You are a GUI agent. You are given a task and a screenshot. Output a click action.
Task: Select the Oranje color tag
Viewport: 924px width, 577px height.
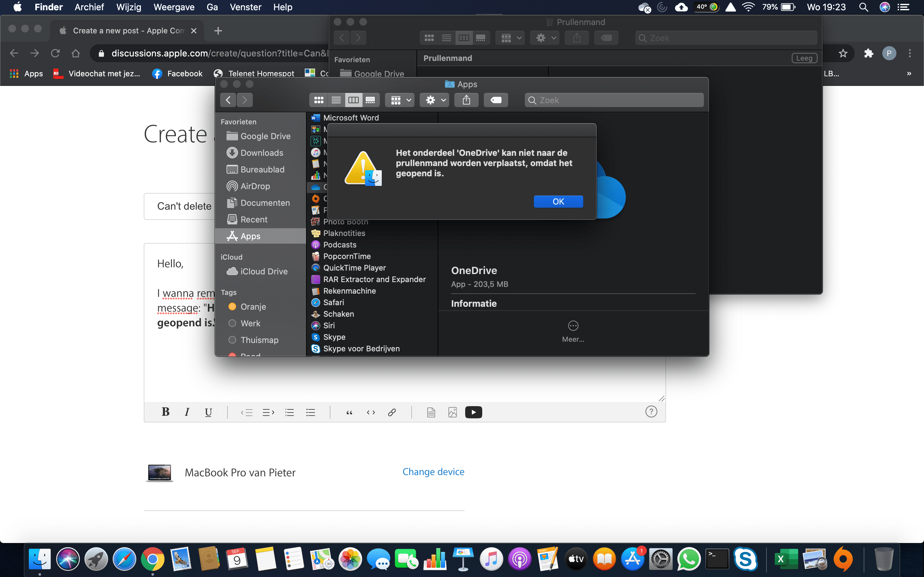(253, 306)
